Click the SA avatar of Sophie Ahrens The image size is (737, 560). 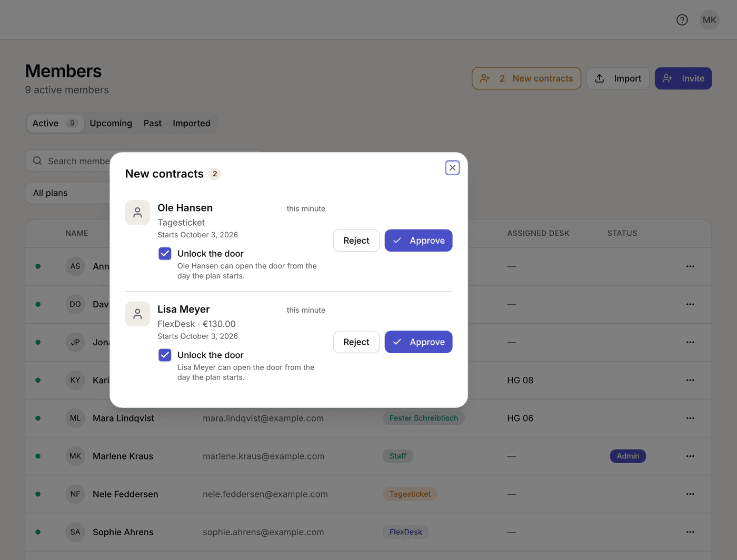coord(75,532)
